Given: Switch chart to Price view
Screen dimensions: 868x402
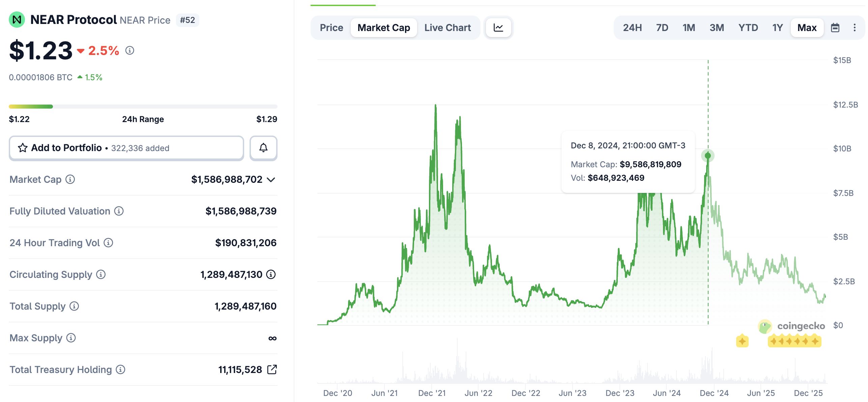Looking at the screenshot, I should (331, 28).
